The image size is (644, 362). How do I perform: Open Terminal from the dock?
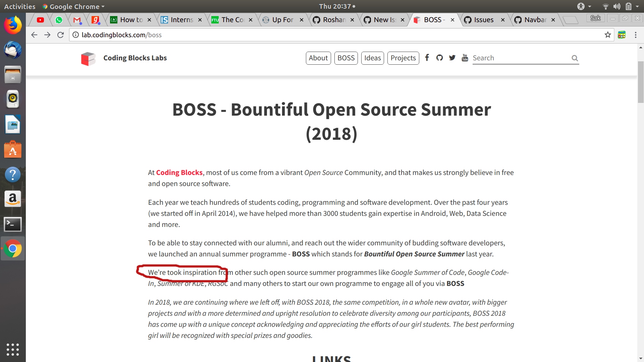[13, 224]
